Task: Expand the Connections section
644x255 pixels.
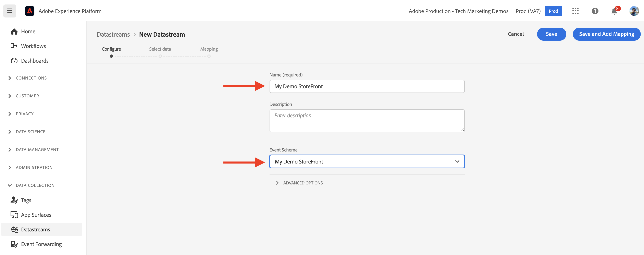Action: tap(31, 78)
